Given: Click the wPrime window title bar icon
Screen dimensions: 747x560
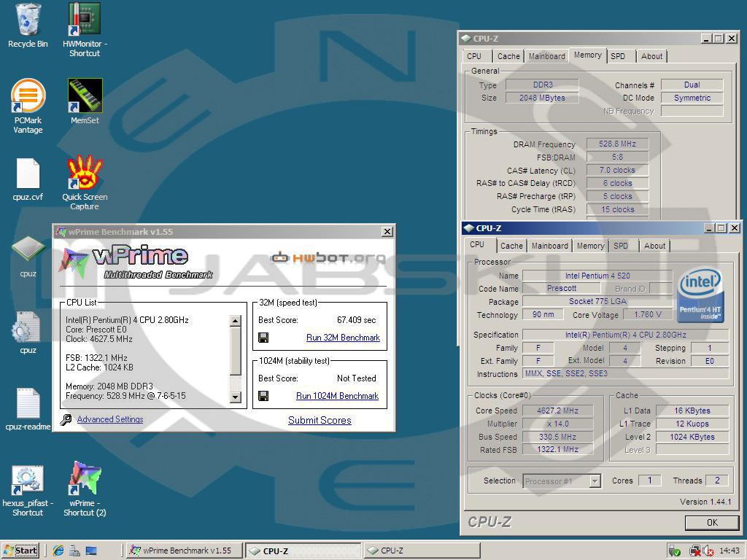Looking at the screenshot, I should 61,232.
